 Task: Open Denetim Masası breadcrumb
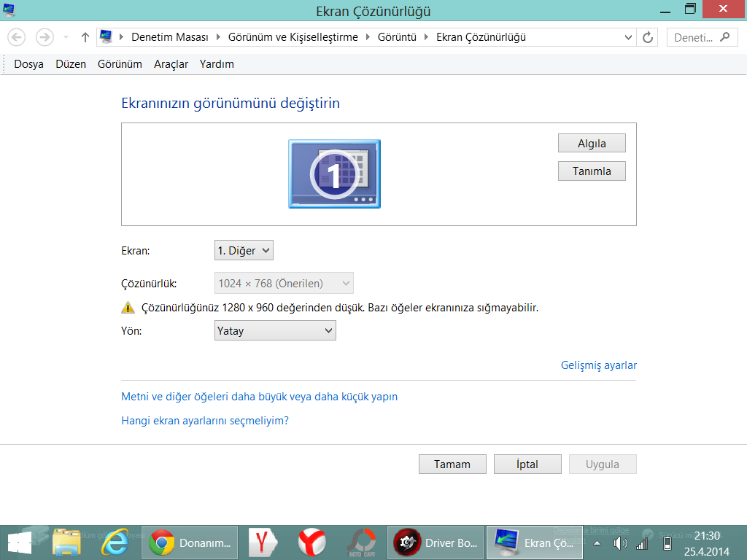coord(169,37)
